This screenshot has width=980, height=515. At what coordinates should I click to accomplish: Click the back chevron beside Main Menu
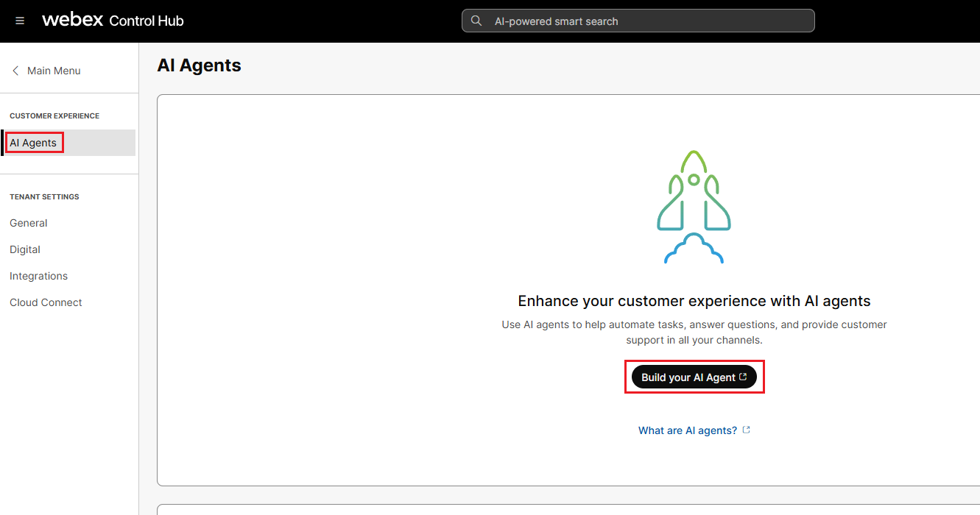[x=15, y=71]
